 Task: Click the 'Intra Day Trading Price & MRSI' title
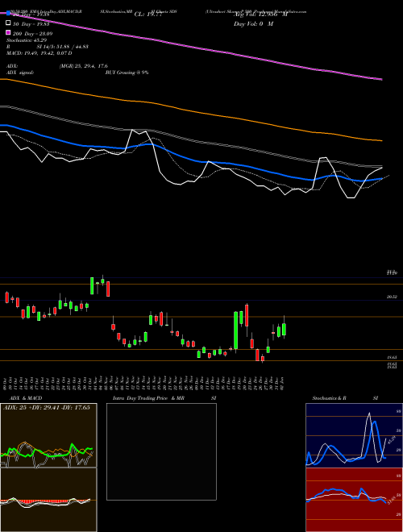tap(164, 398)
